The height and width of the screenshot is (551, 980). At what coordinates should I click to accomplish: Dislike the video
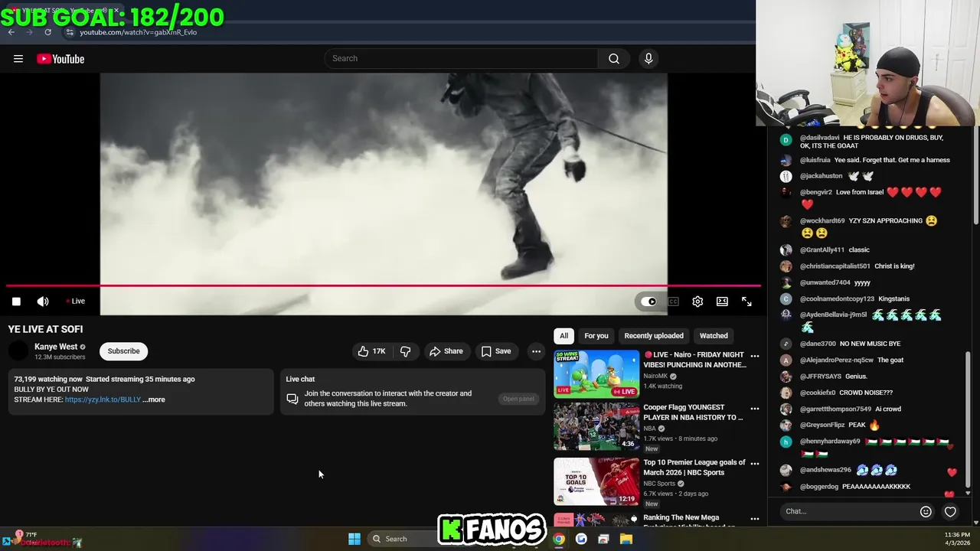tap(405, 351)
